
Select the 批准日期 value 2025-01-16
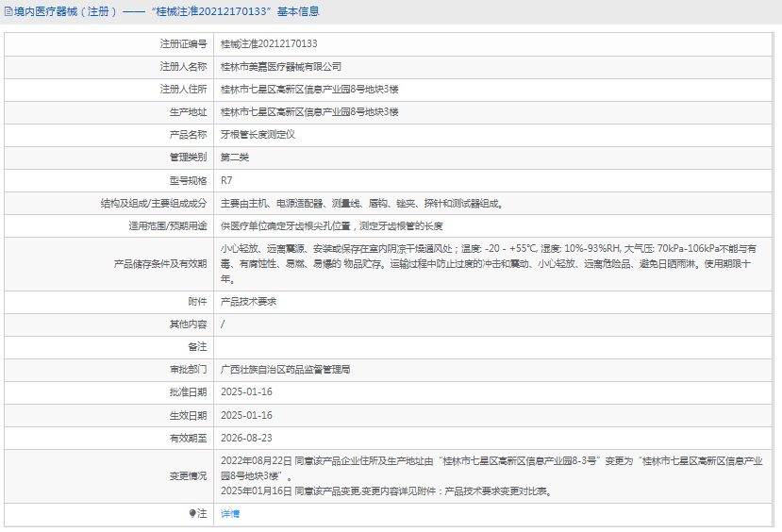pos(246,391)
